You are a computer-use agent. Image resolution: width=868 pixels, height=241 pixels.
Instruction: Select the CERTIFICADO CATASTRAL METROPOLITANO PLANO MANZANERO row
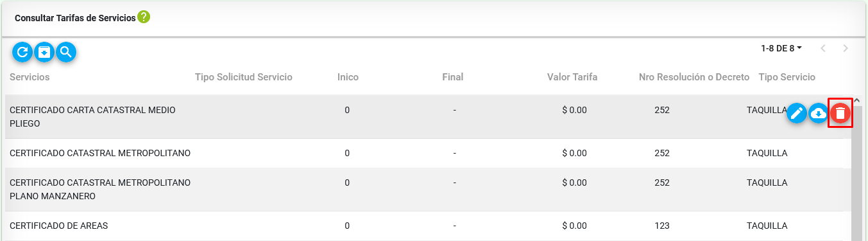point(429,190)
